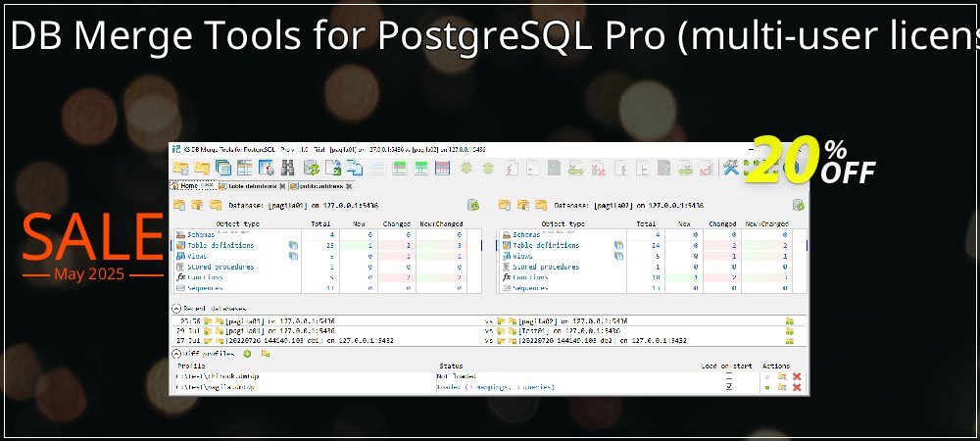Click folder action icon for pagila profile
This screenshot has width=980, height=441.
(782, 387)
